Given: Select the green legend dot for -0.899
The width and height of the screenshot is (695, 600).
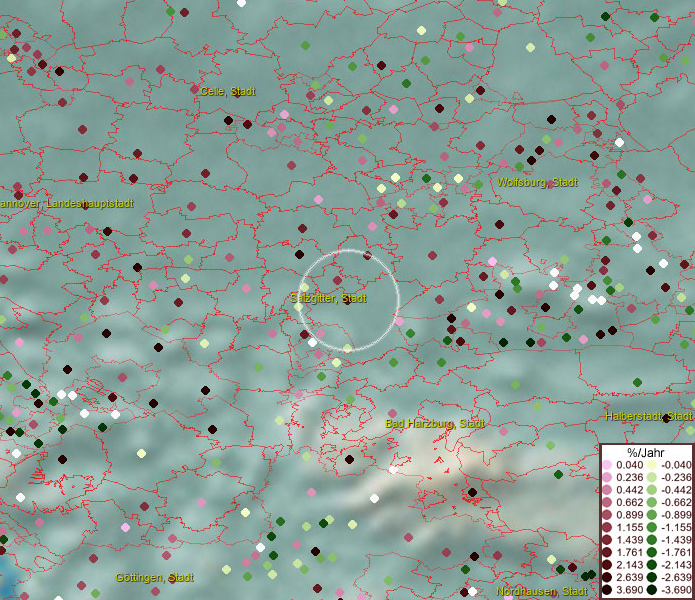Looking at the screenshot, I should pyautogui.click(x=652, y=515).
